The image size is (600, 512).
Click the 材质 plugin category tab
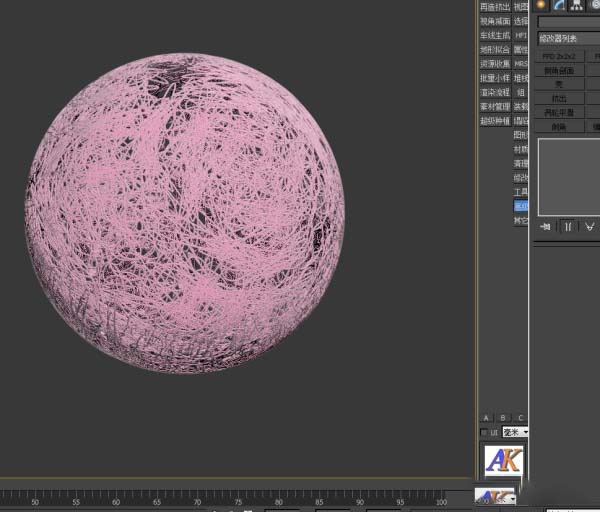click(x=520, y=149)
